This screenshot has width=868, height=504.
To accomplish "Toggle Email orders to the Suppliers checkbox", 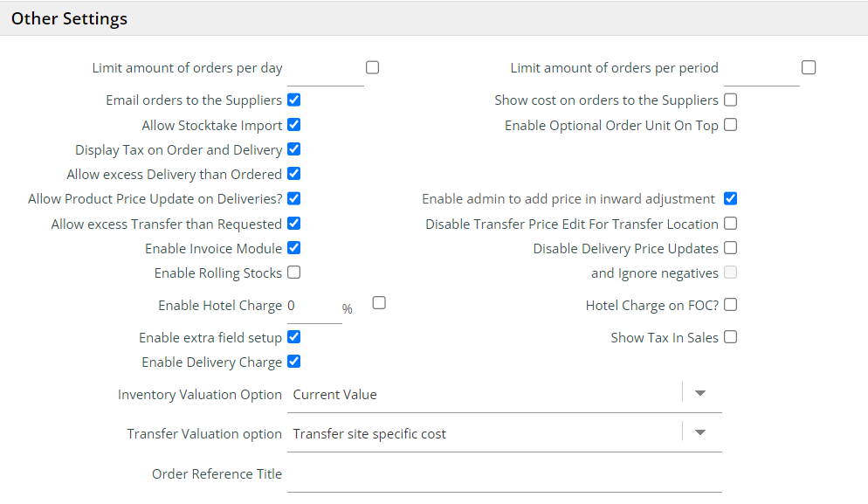I will pyautogui.click(x=294, y=100).
